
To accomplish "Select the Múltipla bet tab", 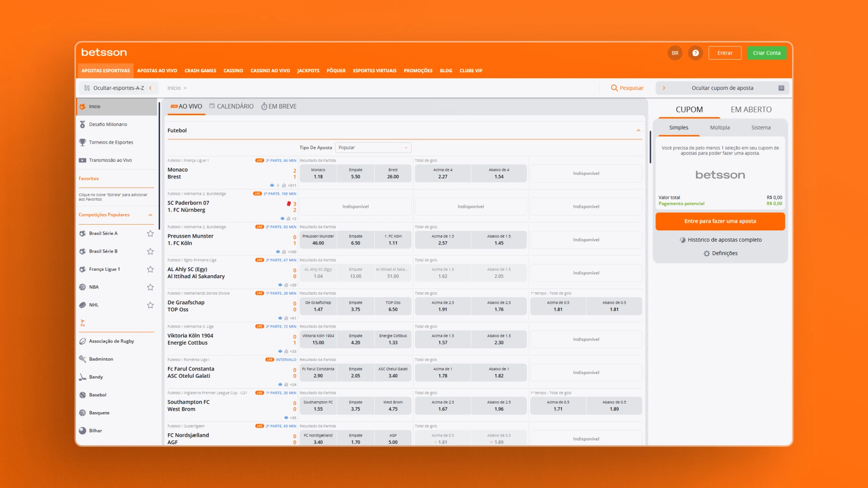I will [720, 128].
